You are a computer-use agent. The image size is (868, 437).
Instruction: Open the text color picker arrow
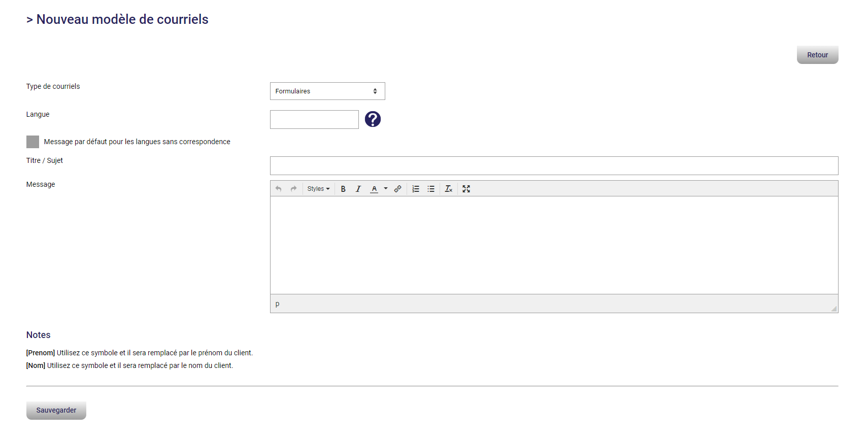pos(386,189)
